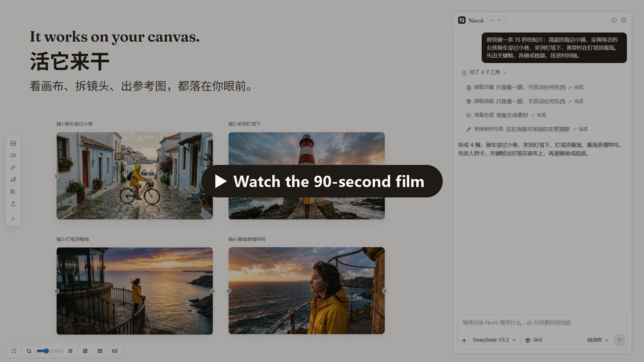Viewport: 644px width, 362px height.
Task: Click the '读取技能' tool row
Action: point(525,101)
